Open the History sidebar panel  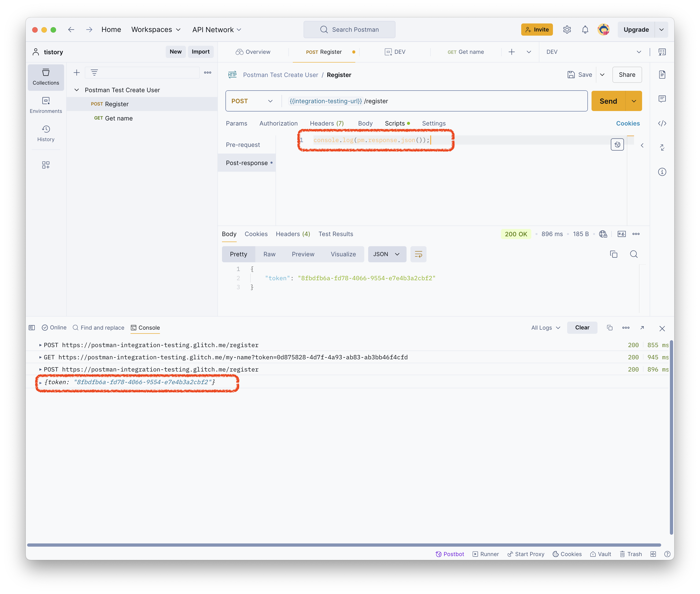tap(46, 133)
